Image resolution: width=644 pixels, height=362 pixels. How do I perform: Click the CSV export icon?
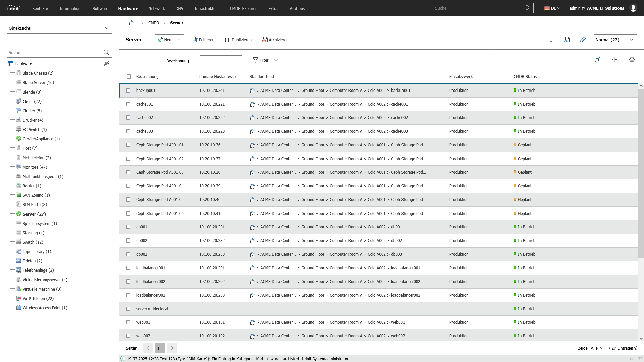(567, 40)
